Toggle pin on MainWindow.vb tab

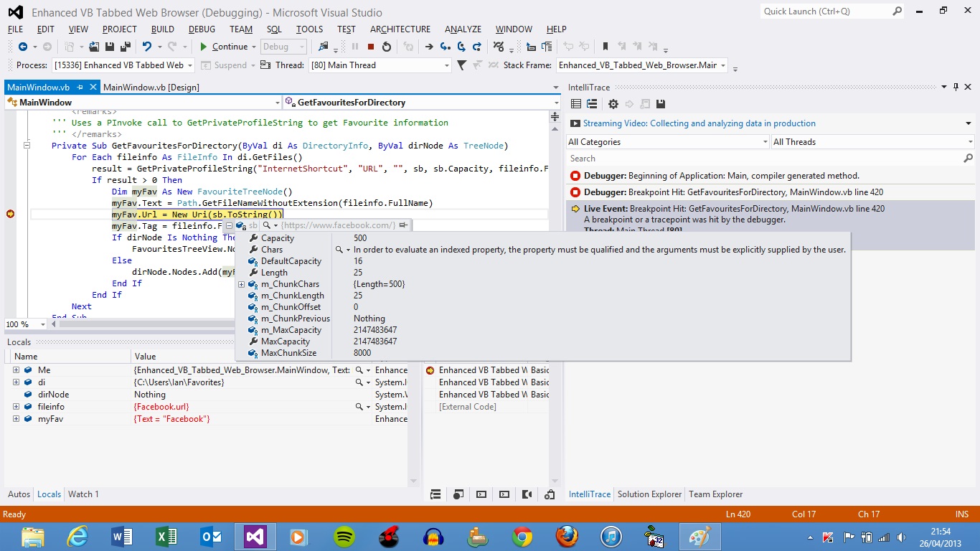point(80,88)
